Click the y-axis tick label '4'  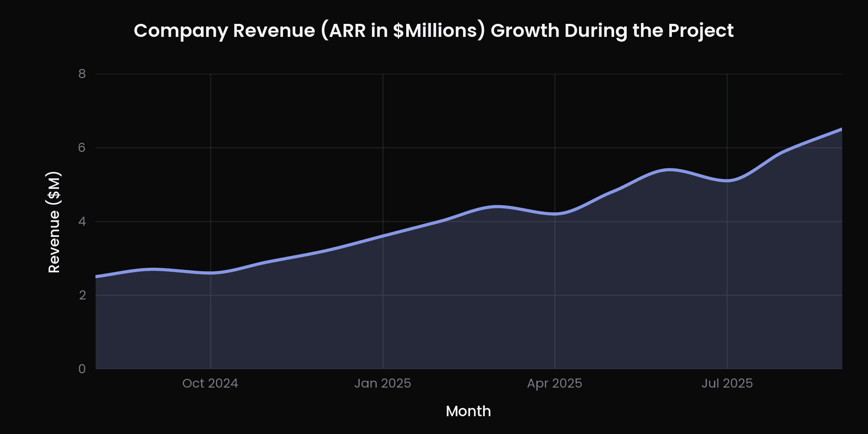tap(82, 221)
